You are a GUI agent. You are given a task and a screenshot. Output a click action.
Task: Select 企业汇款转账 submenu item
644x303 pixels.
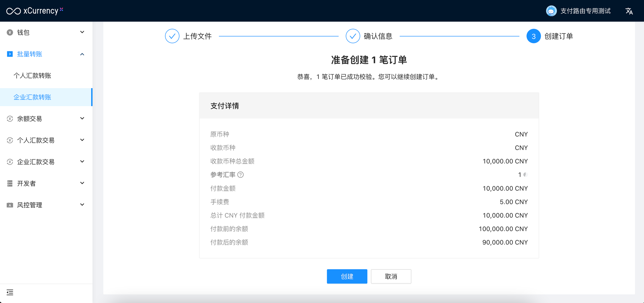[32, 97]
